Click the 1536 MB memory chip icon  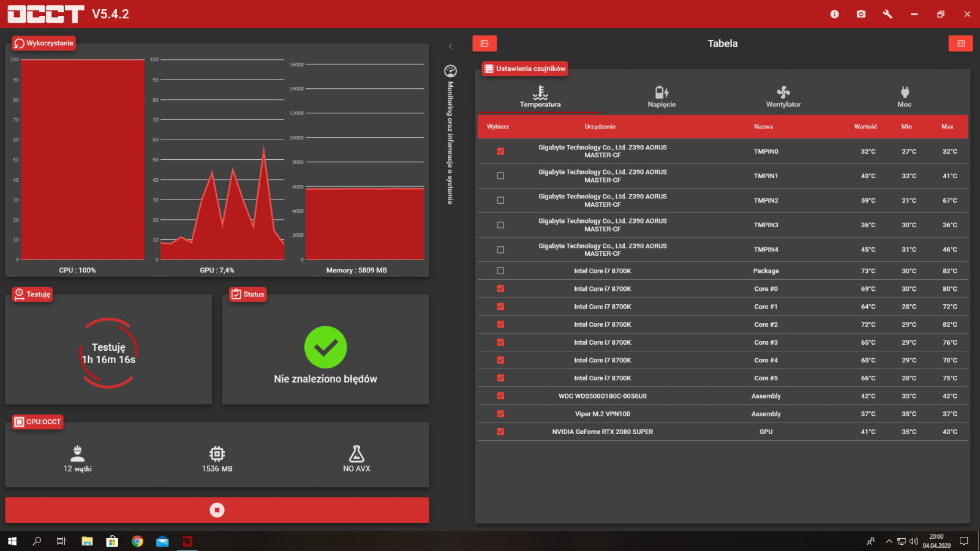coord(217,454)
